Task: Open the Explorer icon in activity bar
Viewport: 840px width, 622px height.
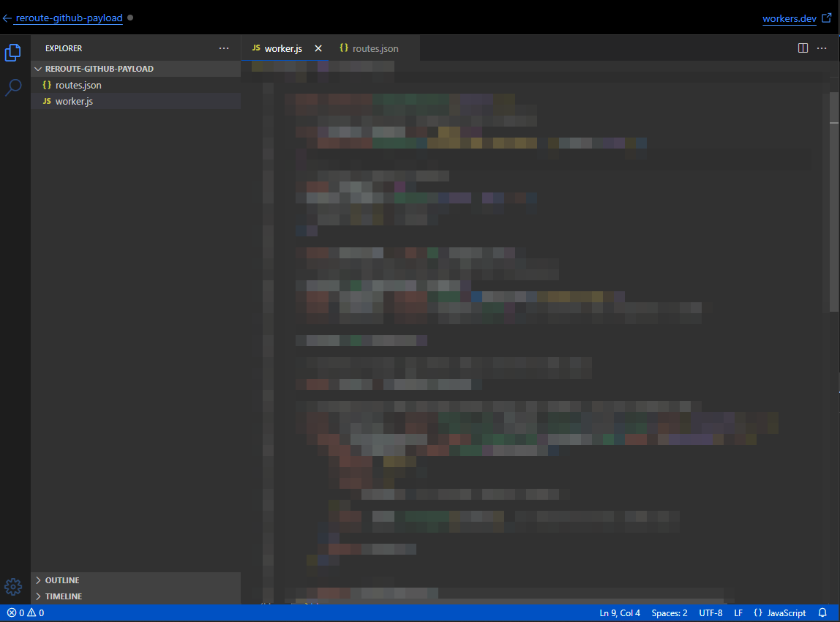Action: click(x=13, y=53)
